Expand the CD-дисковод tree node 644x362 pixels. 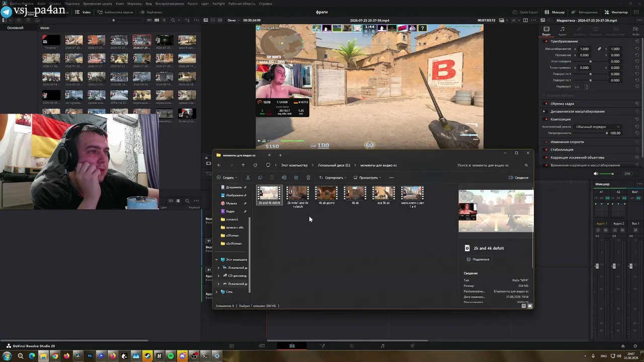click(219, 276)
